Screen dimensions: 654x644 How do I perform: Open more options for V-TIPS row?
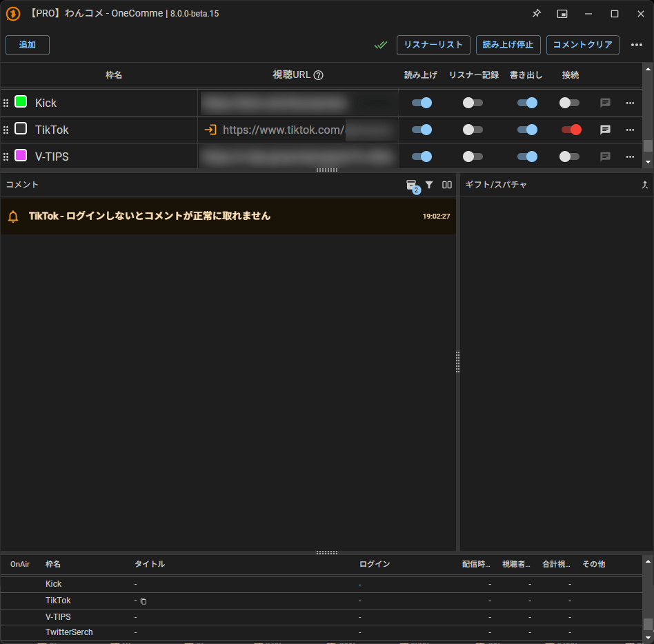tap(630, 157)
